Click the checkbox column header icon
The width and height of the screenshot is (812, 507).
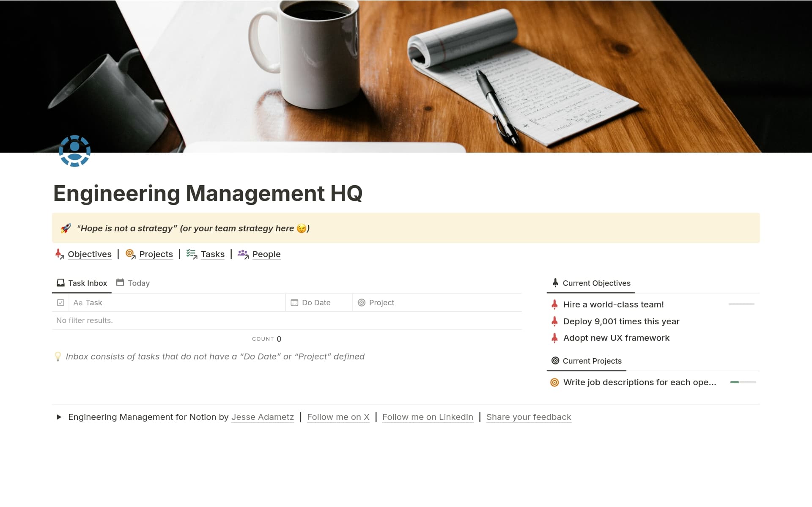click(x=60, y=303)
